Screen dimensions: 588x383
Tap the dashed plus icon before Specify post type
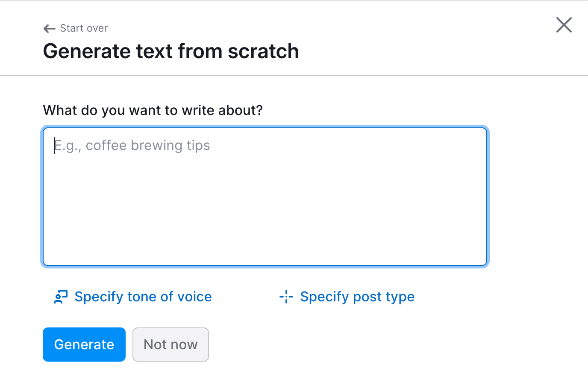(x=285, y=297)
